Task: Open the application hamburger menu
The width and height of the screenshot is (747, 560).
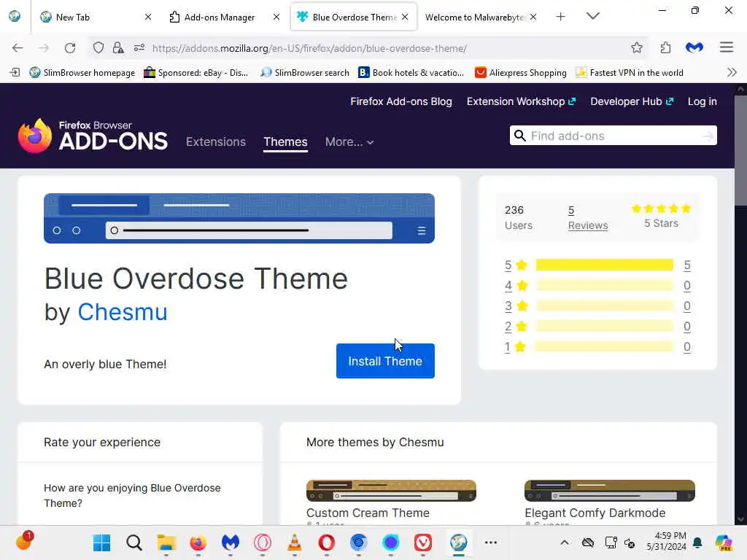Action: (x=726, y=47)
